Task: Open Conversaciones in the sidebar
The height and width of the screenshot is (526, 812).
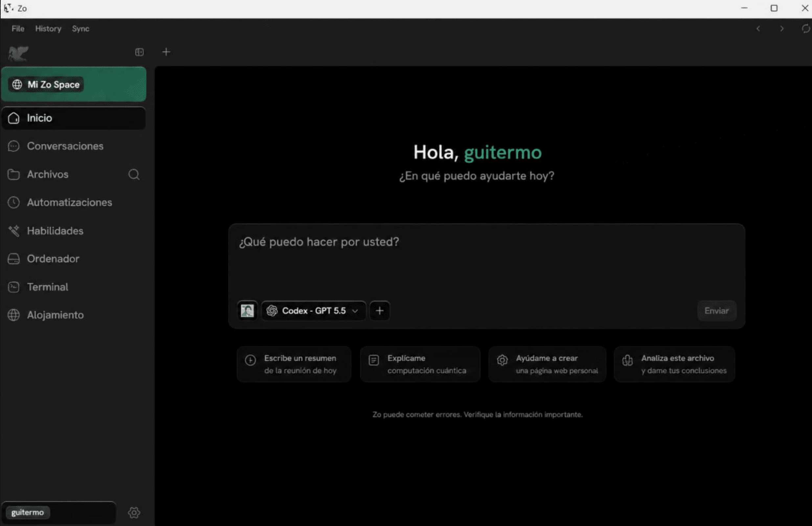Action: click(74, 146)
